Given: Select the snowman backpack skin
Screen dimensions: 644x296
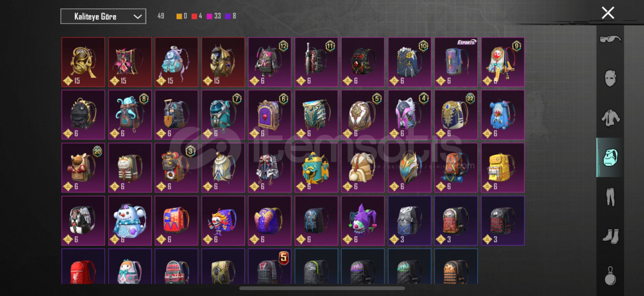Looking at the screenshot, I should [x=130, y=221].
